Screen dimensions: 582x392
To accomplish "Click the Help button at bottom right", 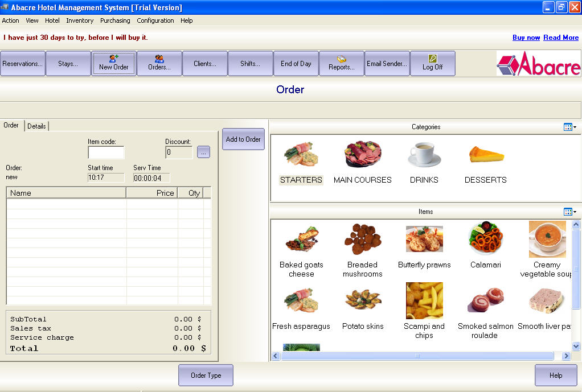I will [556, 375].
